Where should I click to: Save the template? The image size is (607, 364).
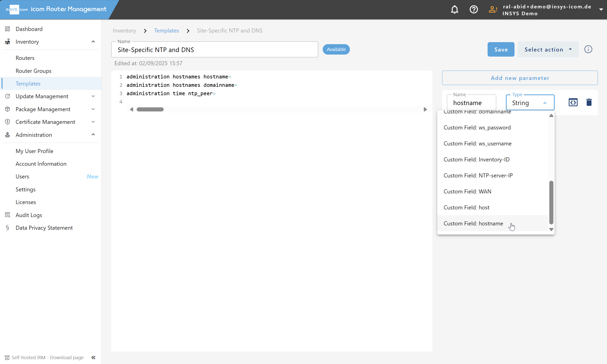501,49
